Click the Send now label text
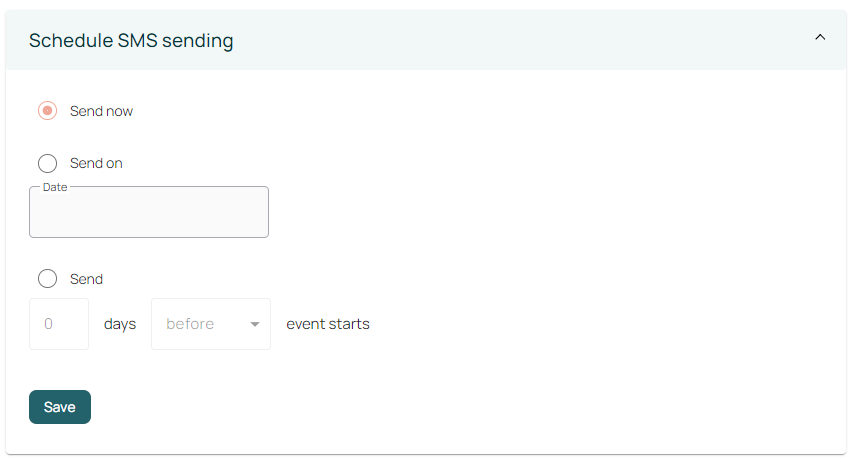This screenshot has width=855, height=464. (x=101, y=111)
